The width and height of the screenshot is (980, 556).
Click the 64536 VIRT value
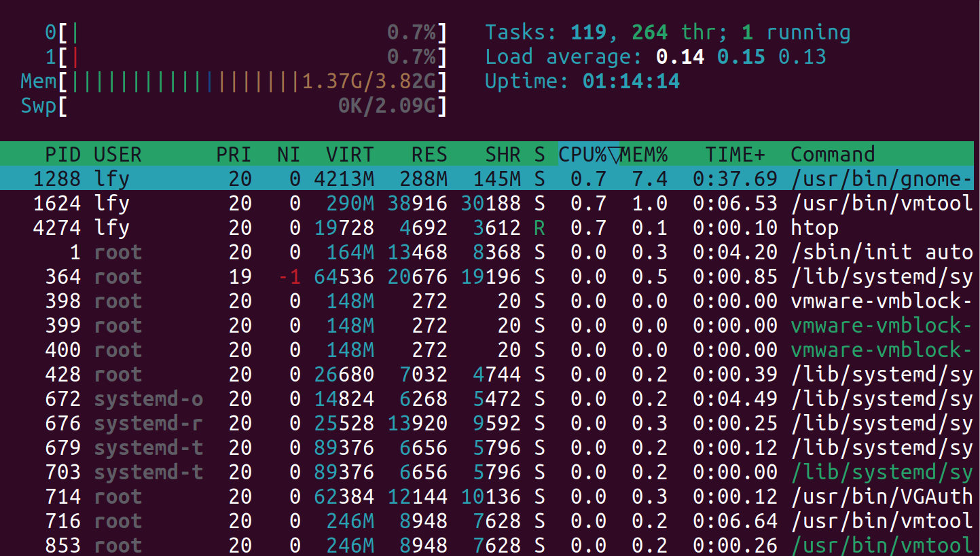tap(344, 277)
